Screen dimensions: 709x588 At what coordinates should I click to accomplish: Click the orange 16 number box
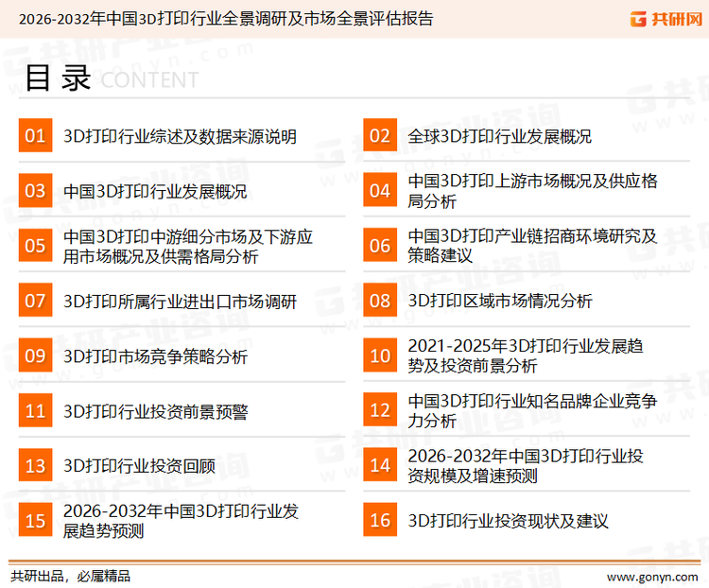[380, 520]
